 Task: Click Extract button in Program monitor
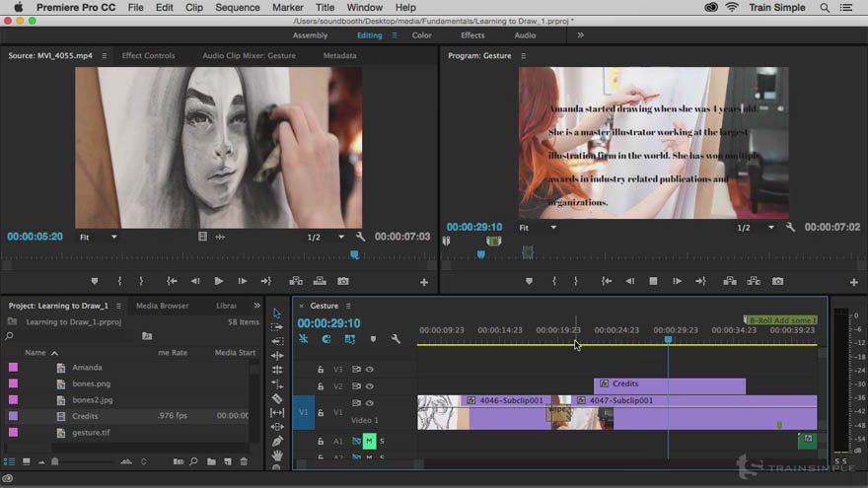click(754, 281)
